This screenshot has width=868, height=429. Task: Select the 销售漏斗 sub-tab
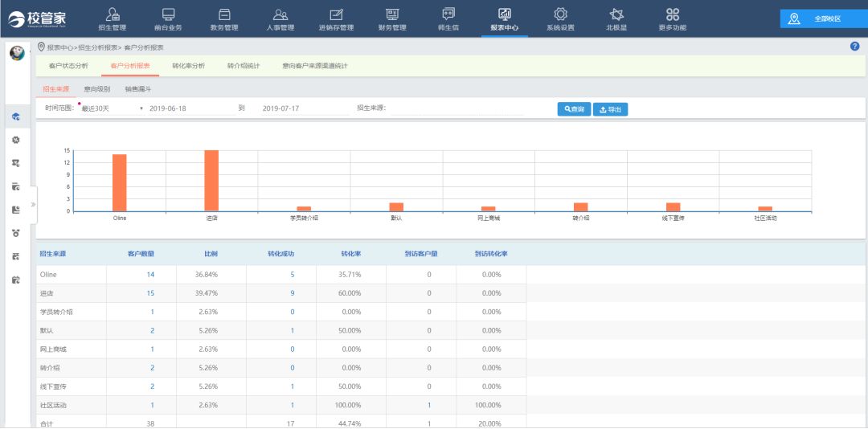(x=137, y=89)
